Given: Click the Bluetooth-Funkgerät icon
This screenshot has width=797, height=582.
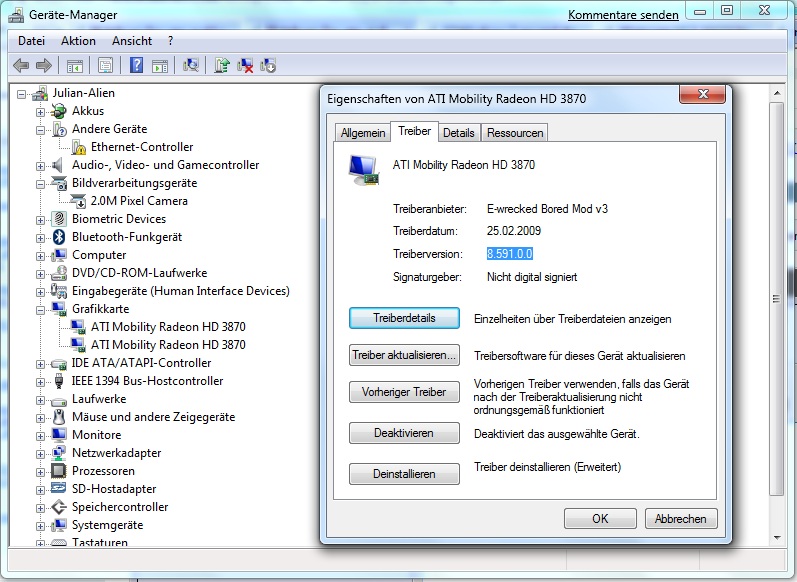Looking at the screenshot, I should pos(59,237).
